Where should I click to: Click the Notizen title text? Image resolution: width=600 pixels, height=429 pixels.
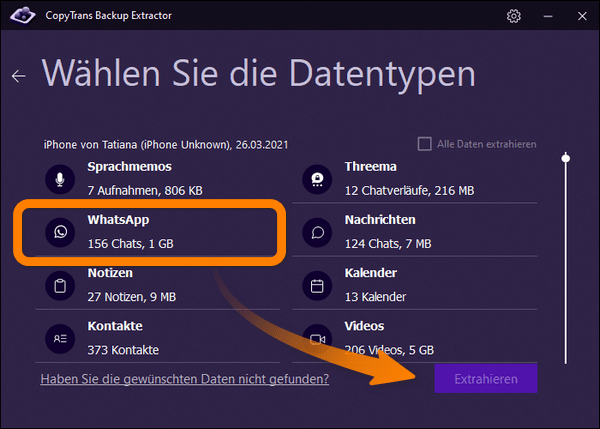pos(110,273)
